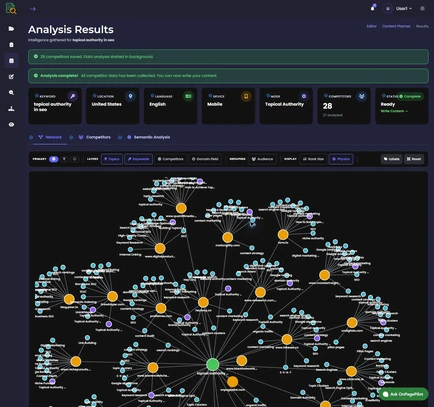The width and height of the screenshot is (434, 407).
Task: Switch to the Network tab
Action: coord(50,137)
